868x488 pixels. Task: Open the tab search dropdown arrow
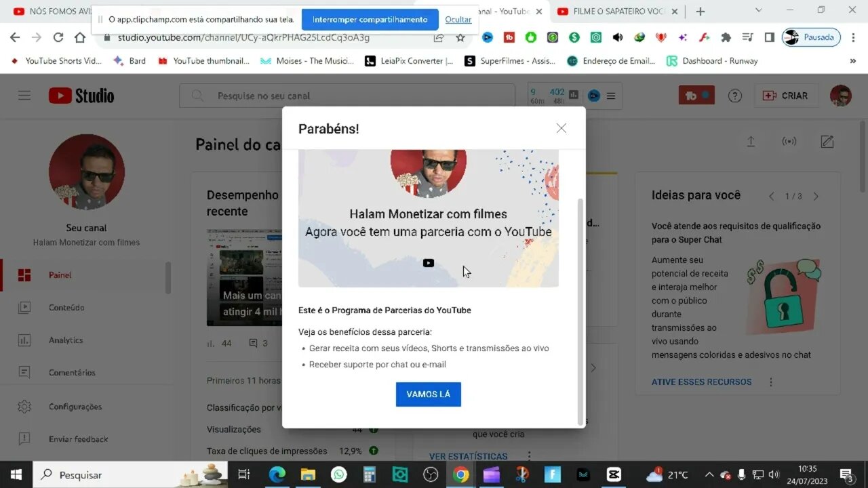[759, 10]
